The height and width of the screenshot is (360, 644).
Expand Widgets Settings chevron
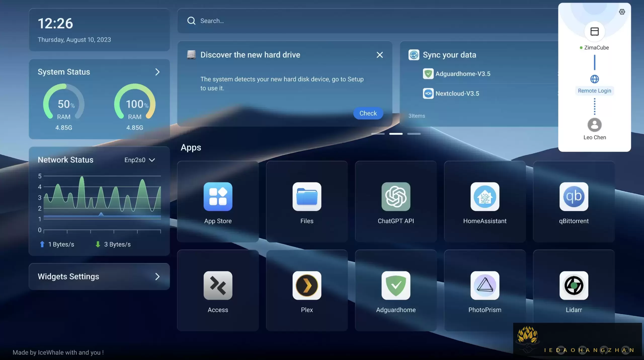click(157, 277)
